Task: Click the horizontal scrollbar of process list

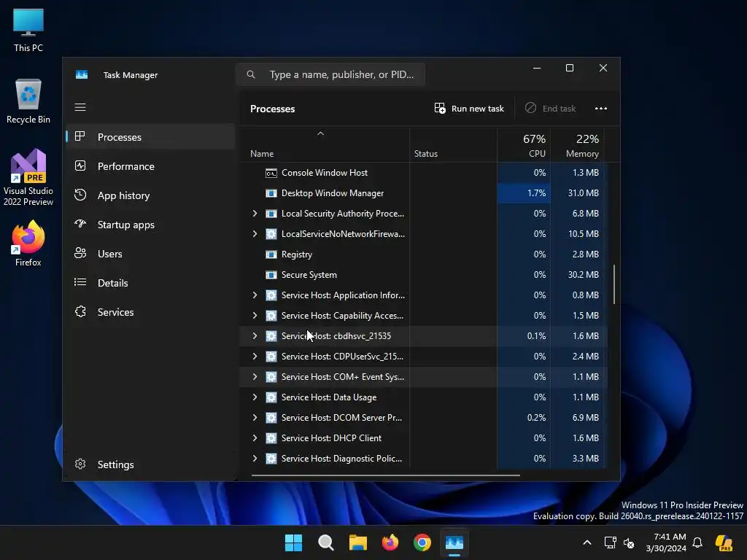Action: click(x=385, y=475)
